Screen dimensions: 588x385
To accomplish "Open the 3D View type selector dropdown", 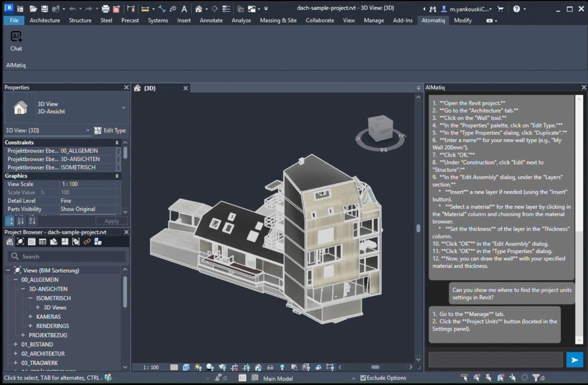I will point(124,108).
